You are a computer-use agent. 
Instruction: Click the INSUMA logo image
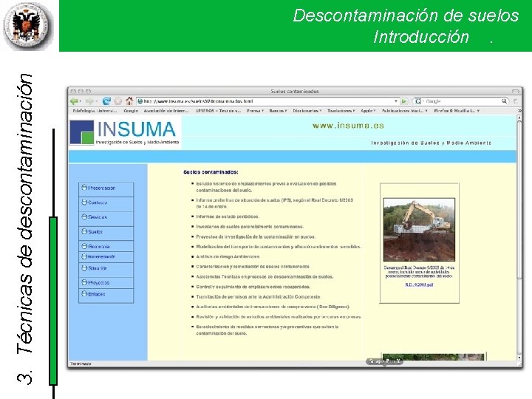(x=125, y=132)
